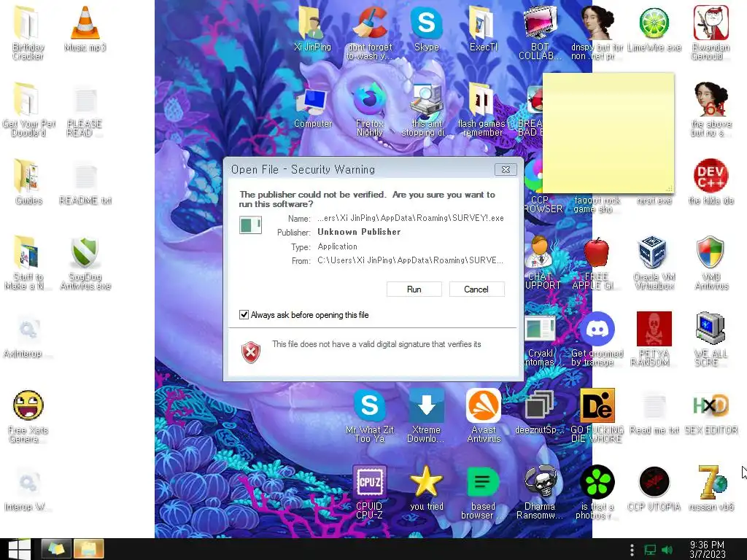Click the clock showing 9:36 PM
Image resolution: width=747 pixels, height=560 pixels.
[x=708, y=550]
